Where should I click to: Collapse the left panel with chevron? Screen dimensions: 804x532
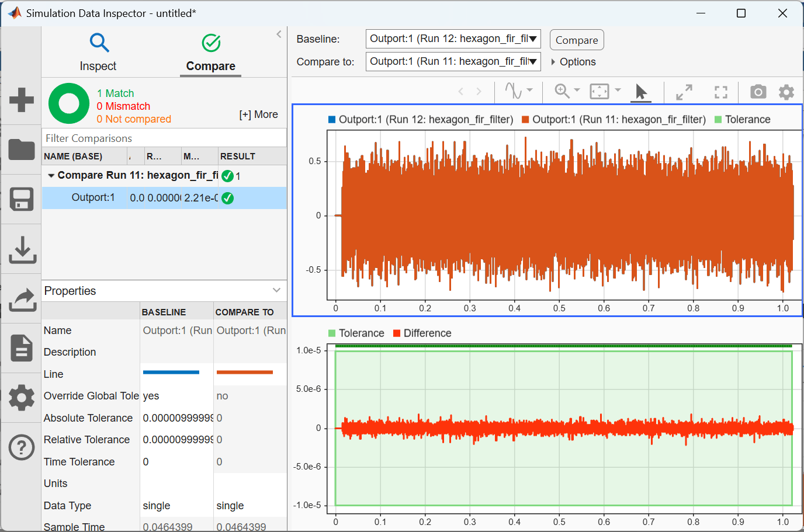pyautogui.click(x=279, y=34)
